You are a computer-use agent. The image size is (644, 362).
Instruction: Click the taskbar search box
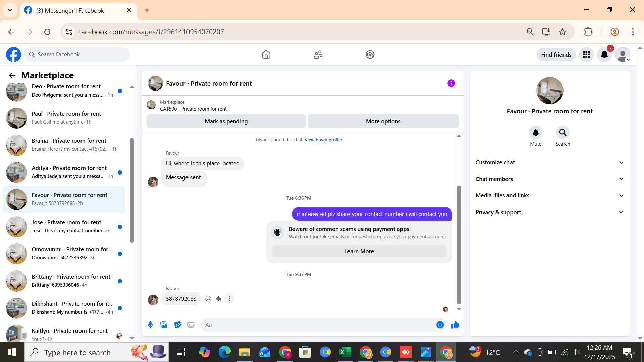pos(97,352)
